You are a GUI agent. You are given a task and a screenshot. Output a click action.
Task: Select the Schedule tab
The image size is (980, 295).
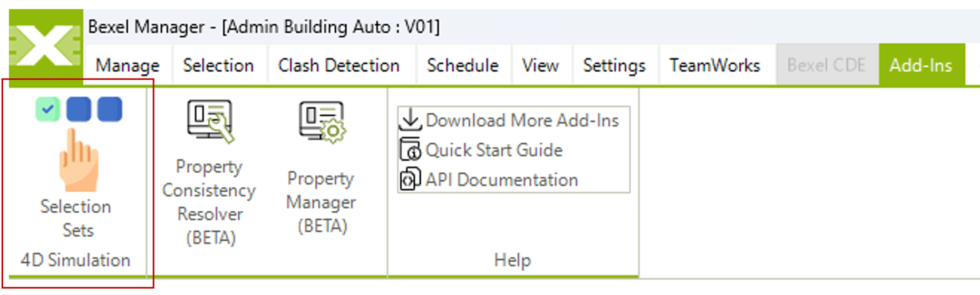462,66
